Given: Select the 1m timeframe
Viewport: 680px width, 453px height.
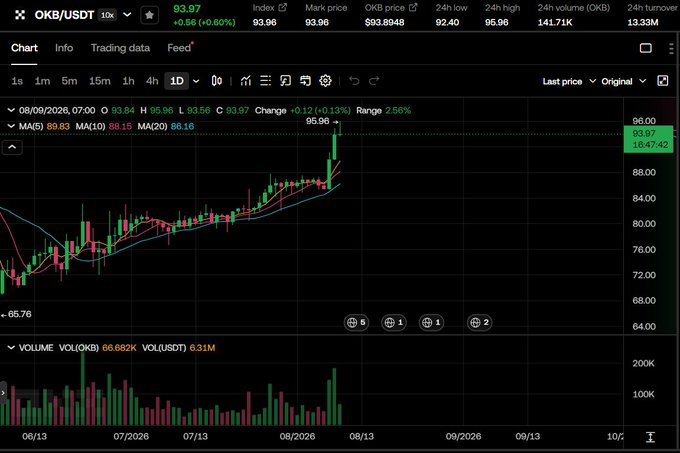Looking at the screenshot, I should pyautogui.click(x=42, y=81).
